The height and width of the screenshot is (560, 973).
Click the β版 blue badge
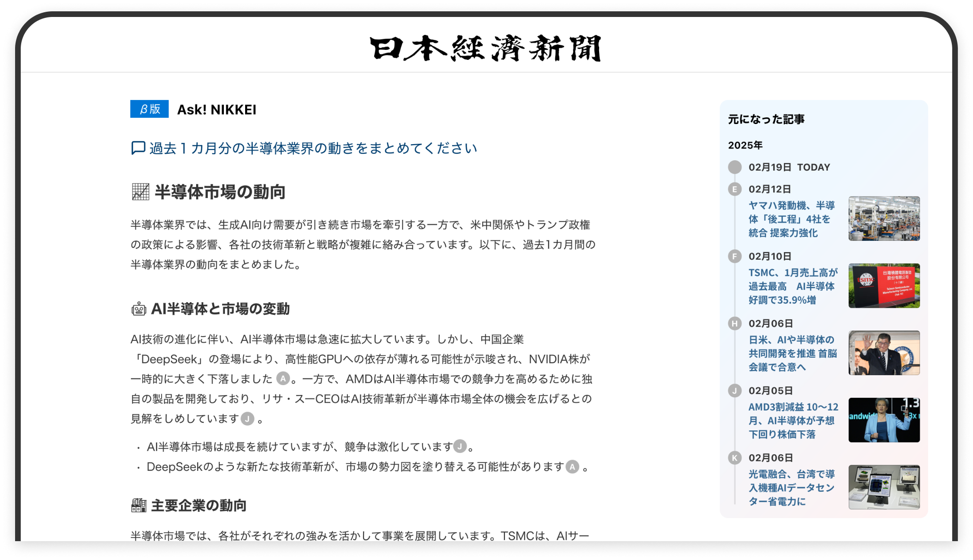pyautogui.click(x=149, y=109)
